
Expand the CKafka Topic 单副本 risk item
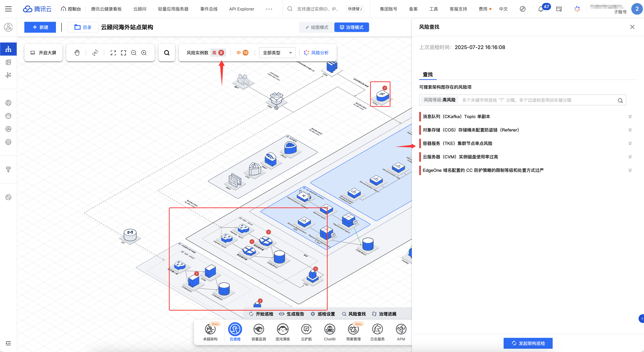pyautogui.click(x=630, y=116)
